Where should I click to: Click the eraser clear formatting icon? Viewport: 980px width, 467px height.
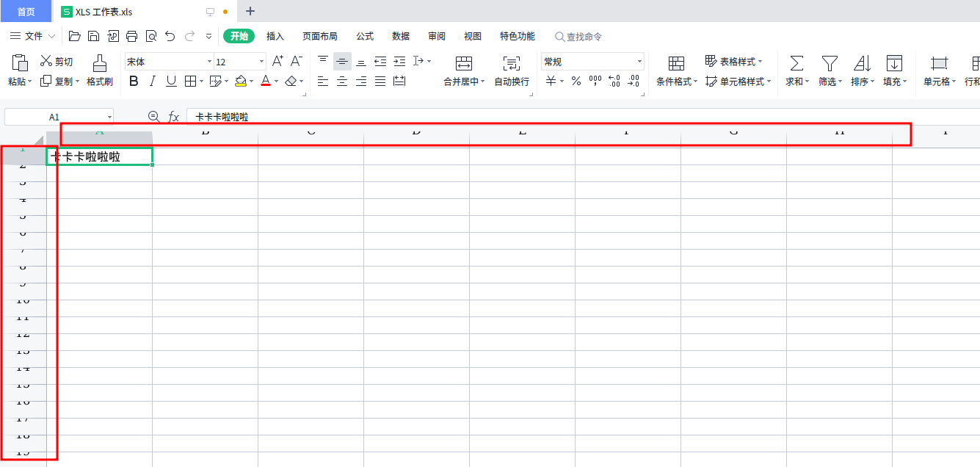click(291, 82)
